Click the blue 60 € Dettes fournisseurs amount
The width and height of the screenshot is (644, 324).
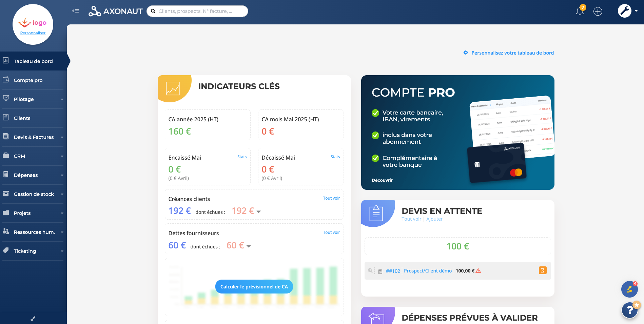177,245
